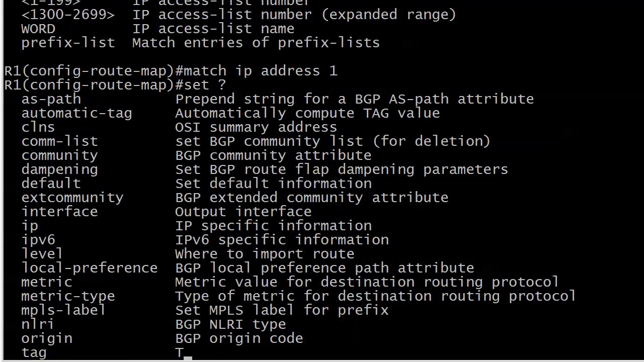Click the 'clns' keyword
Screen dimensions: 644x362
[x=38, y=127]
